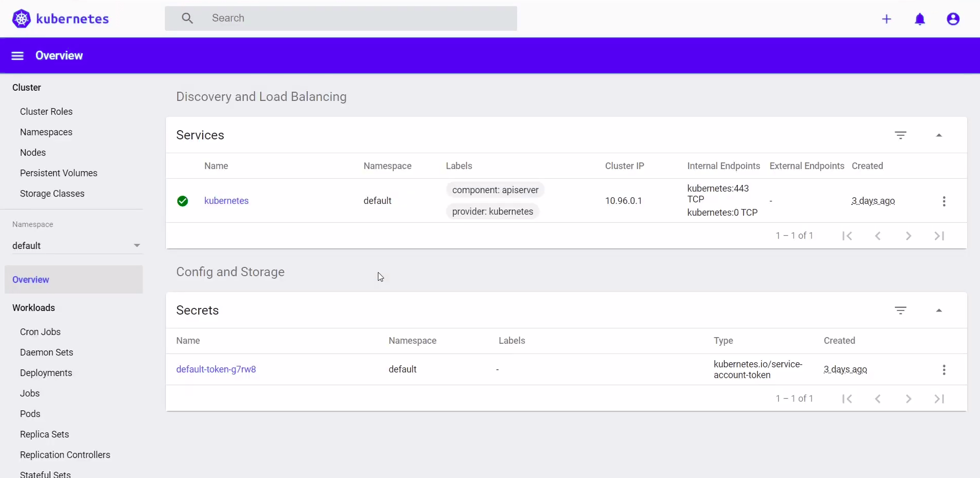Select Pods in the sidebar

(30, 414)
